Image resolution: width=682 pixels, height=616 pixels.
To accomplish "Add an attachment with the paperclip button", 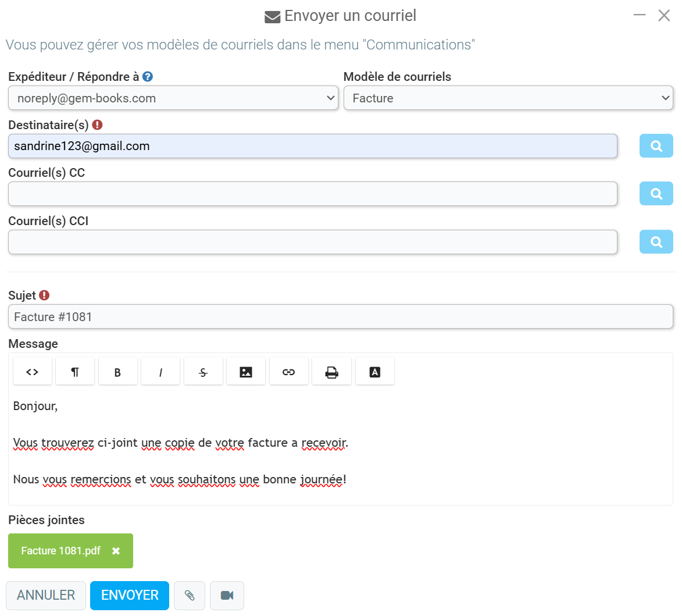I will (x=190, y=595).
